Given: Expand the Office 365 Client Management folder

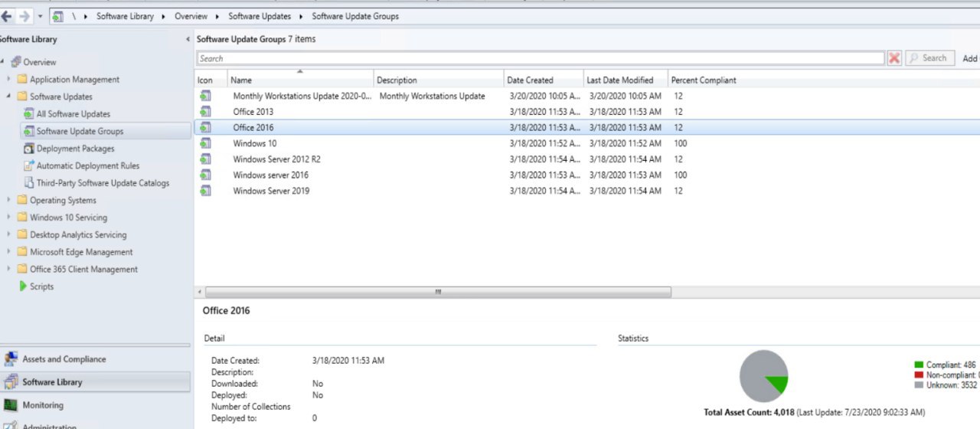Looking at the screenshot, I should 8,269.
